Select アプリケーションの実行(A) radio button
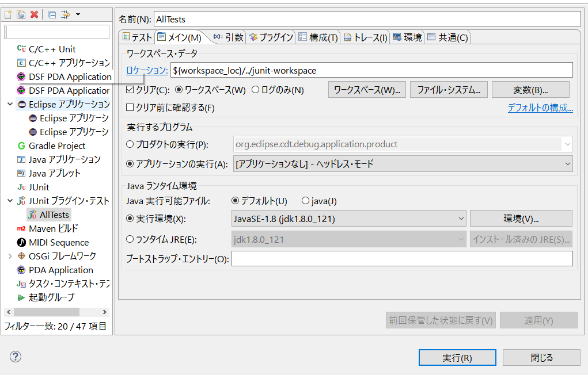Screen dimensions: 588x375 click(x=130, y=164)
